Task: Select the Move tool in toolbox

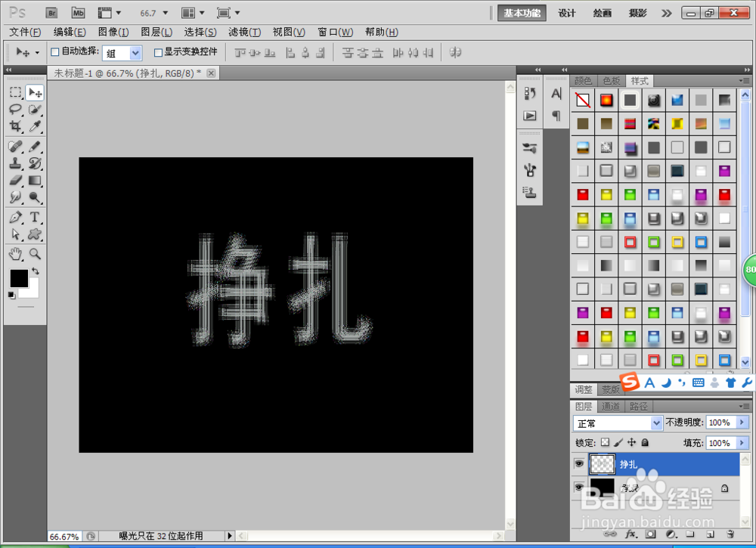Action: (36, 92)
